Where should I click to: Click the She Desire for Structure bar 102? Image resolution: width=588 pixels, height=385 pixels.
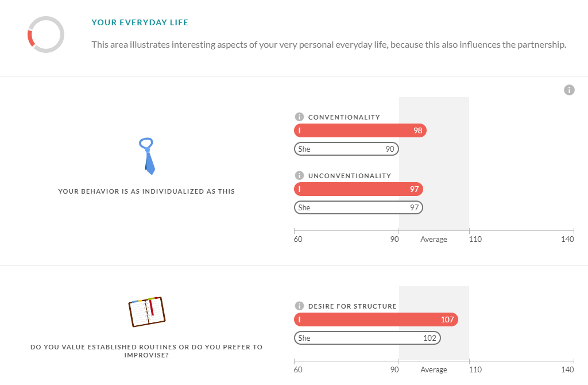click(x=367, y=338)
